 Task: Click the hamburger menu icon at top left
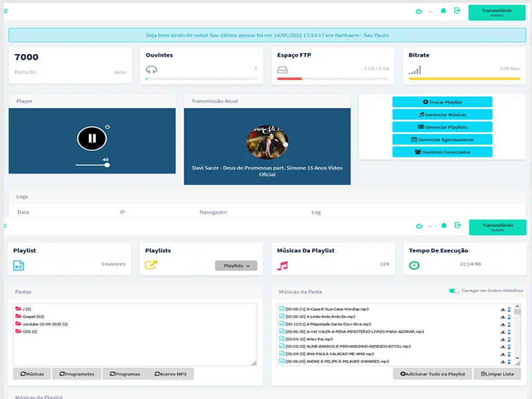pyautogui.click(x=5, y=10)
